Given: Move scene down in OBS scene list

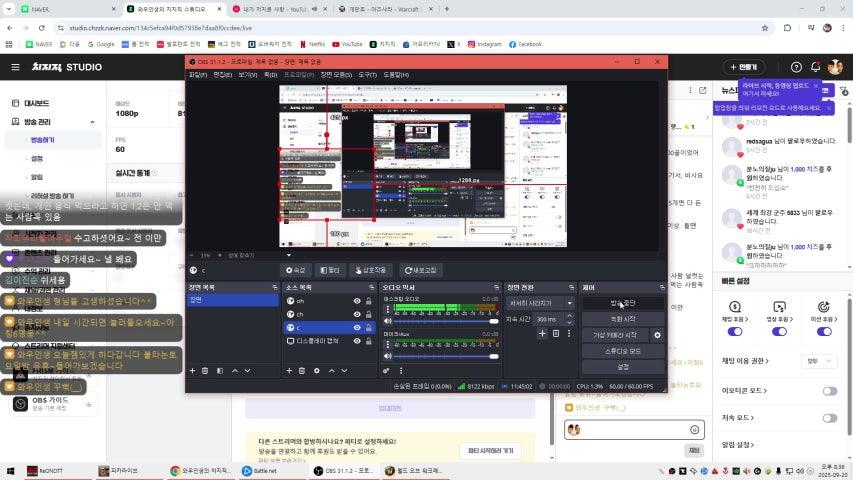Looking at the screenshot, I should tap(248, 371).
